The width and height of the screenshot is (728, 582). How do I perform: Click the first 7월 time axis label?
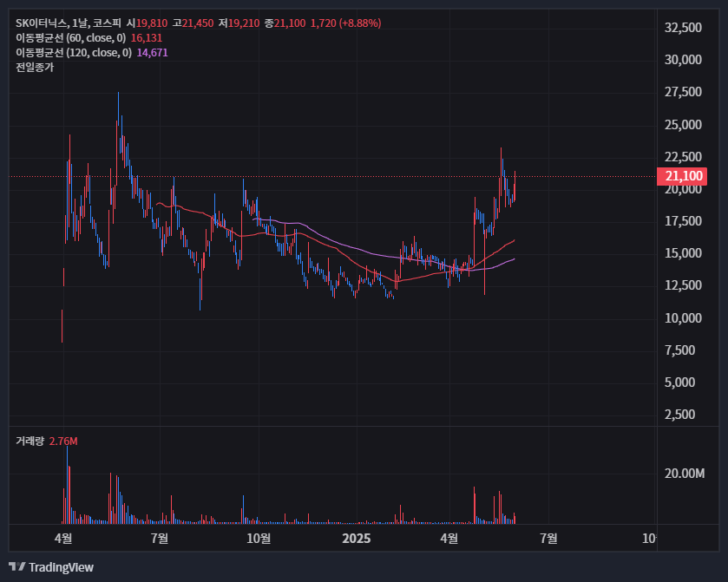coord(160,539)
